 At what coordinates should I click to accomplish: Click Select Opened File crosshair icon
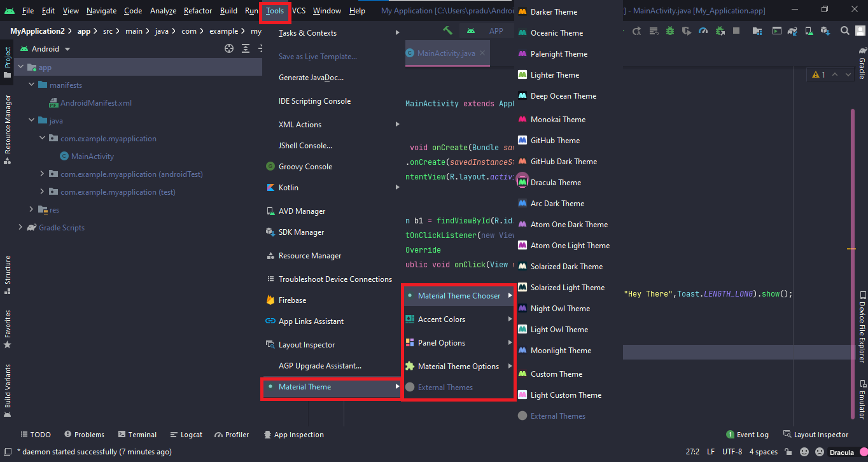click(x=229, y=48)
